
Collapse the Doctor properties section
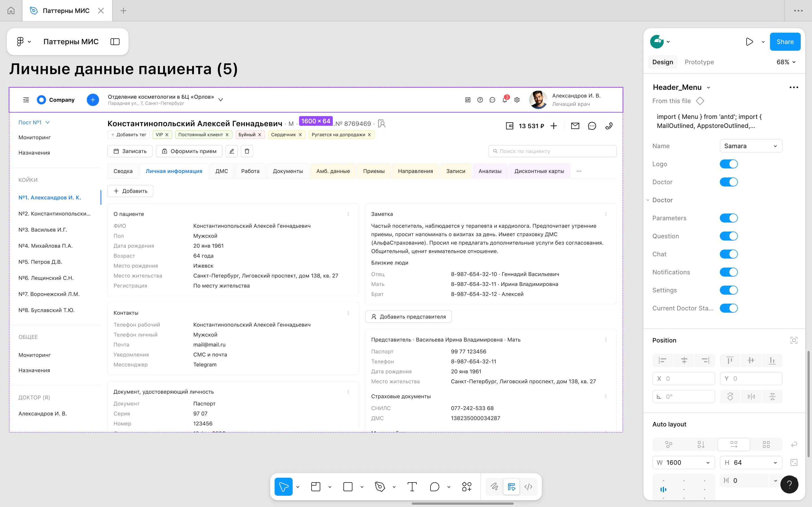(648, 200)
